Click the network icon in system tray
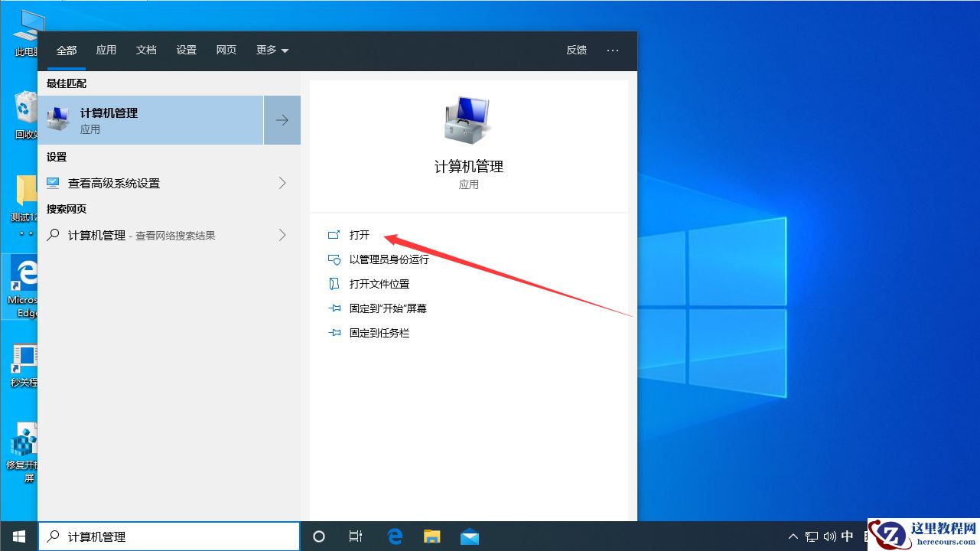This screenshot has height=551, width=980. [811, 536]
